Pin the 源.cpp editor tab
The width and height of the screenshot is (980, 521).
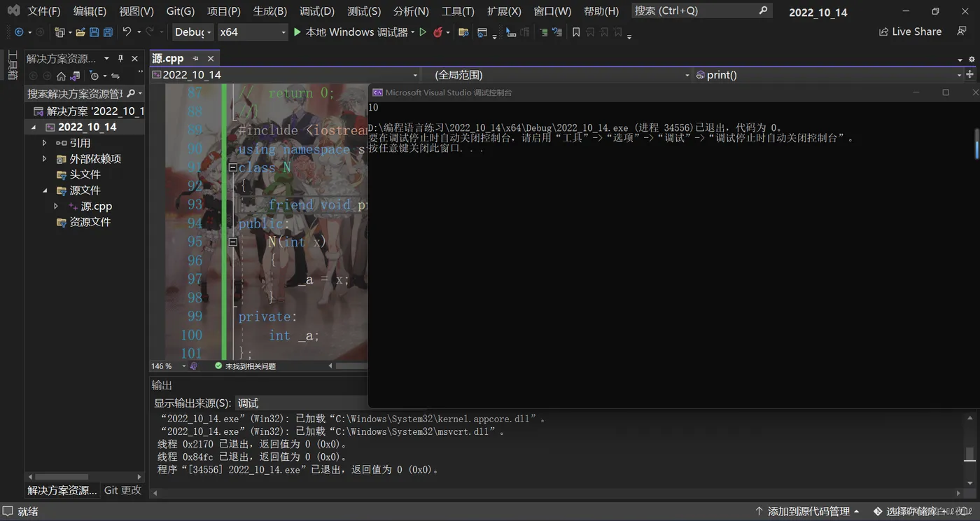[x=196, y=58]
